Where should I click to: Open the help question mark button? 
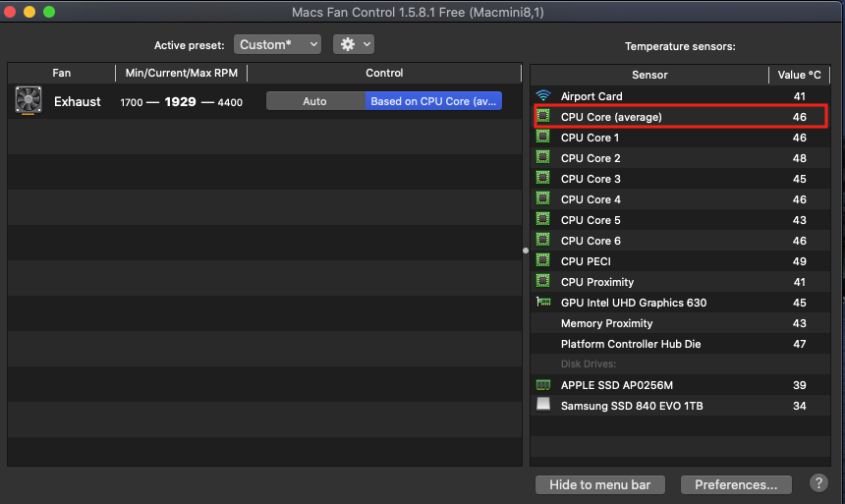[x=818, y=483]
